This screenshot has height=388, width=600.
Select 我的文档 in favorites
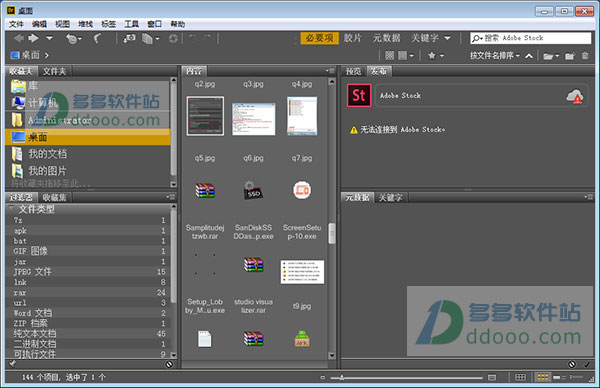click(x=47, y=154)
